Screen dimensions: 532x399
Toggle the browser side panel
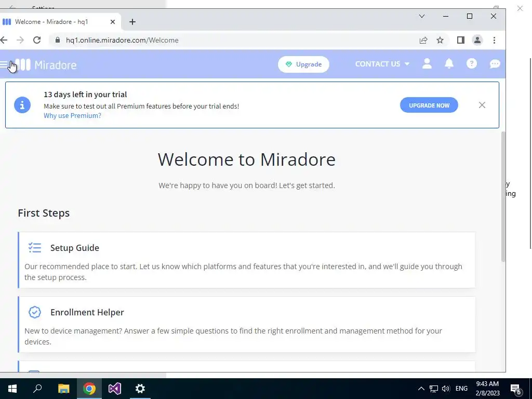click(x=460, y=40)
